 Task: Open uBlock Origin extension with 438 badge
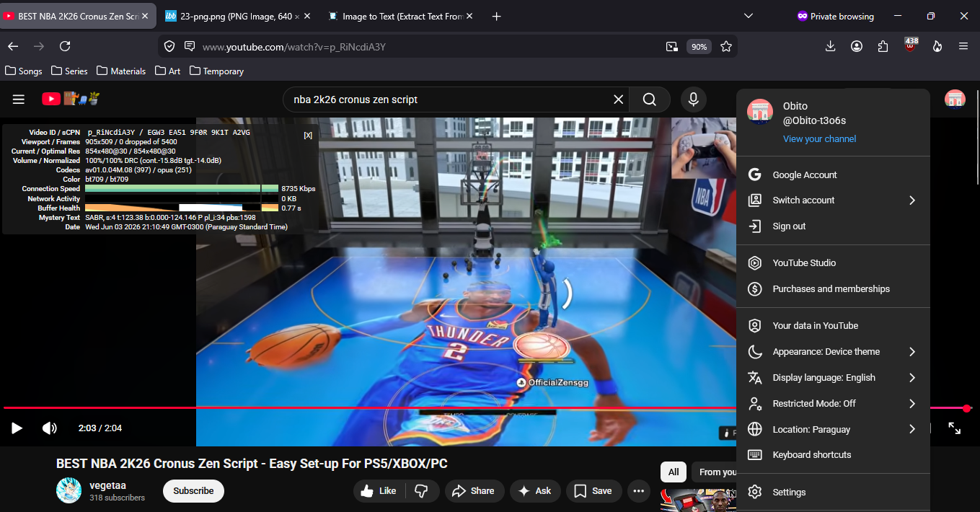pyautogui.click(x=910, y=45)
